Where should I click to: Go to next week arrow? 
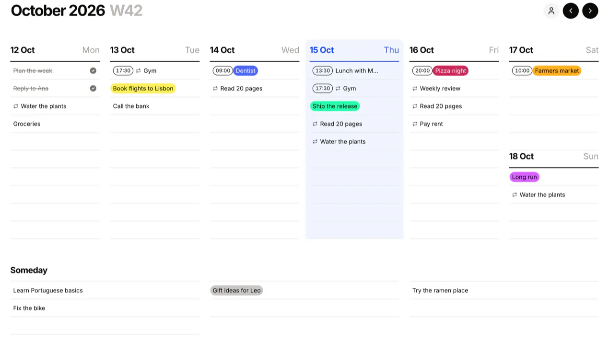[590, 11]
